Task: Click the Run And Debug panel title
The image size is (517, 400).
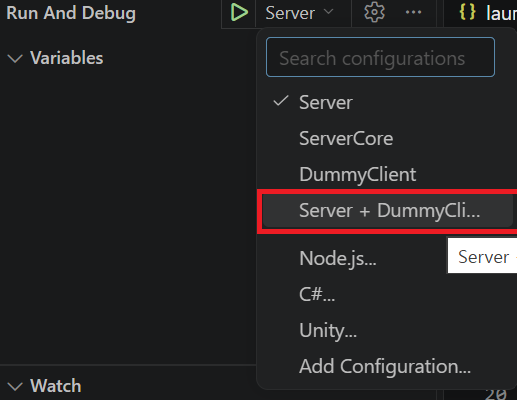Action: tap(71, 13)
